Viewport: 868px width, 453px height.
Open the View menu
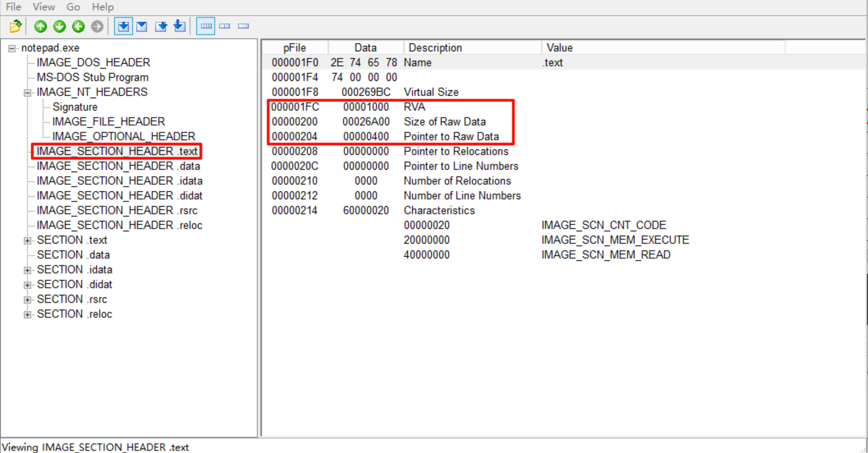click(43, 7)
